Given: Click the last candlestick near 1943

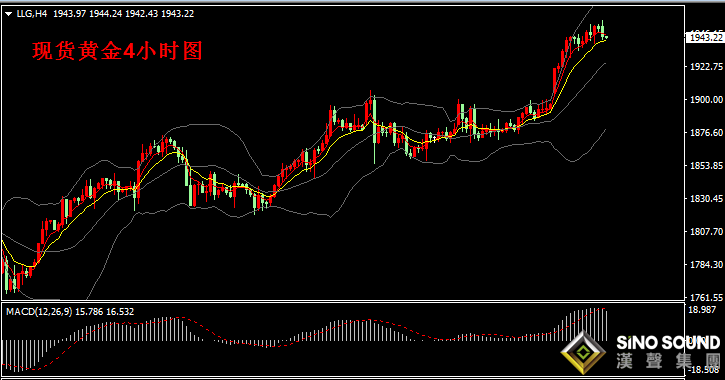Looking at the screenshot, I should (x=606, y=37).
